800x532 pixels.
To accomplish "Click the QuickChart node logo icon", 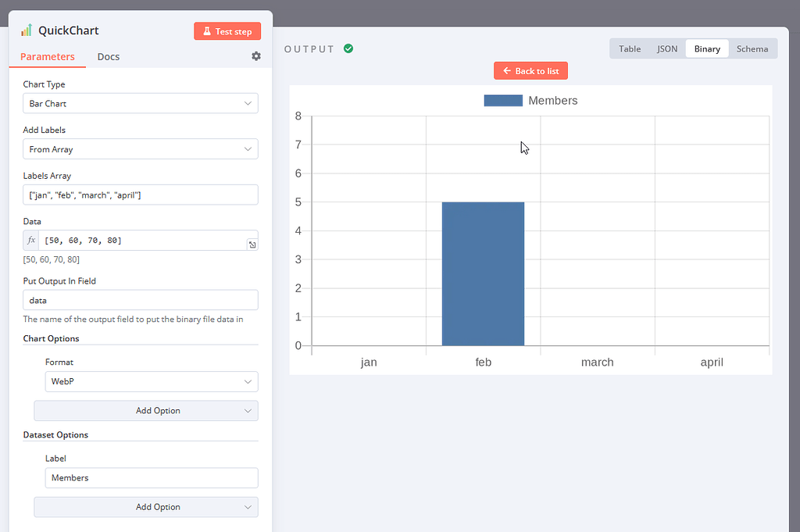I will pyautogui.click(x=26, y=30).
